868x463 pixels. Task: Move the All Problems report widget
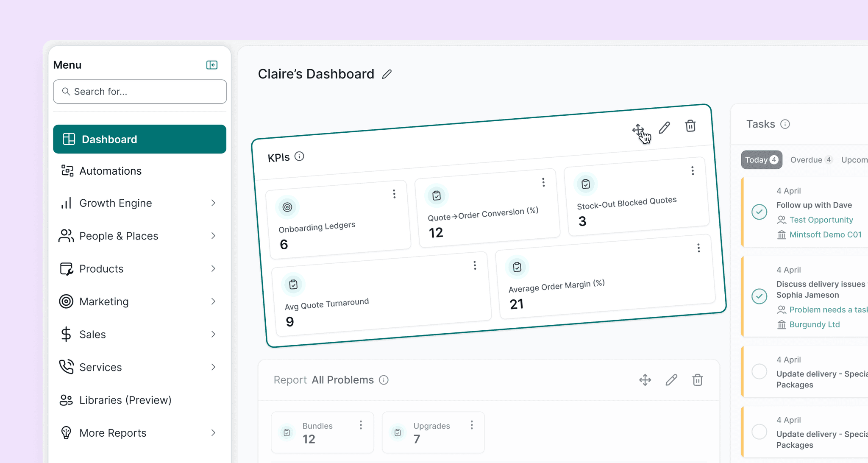pyautogui.click(x=645, y=380)
